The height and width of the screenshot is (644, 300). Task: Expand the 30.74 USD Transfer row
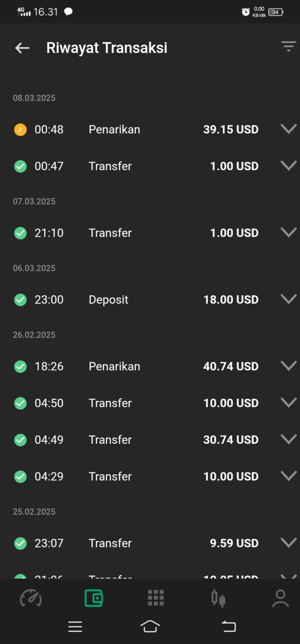coord(288,439)
